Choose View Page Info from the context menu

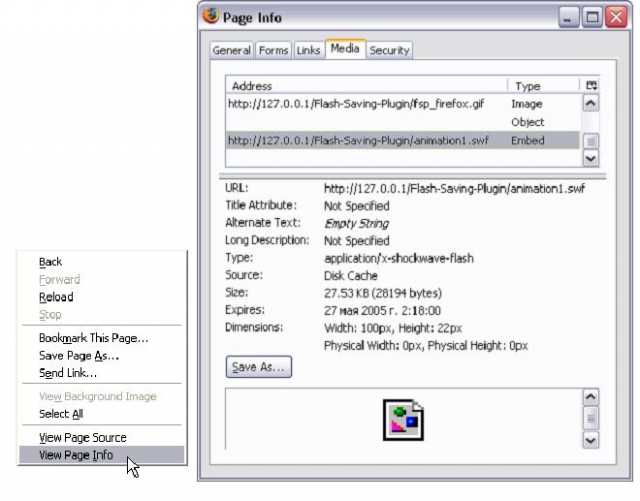pos(76,455)
